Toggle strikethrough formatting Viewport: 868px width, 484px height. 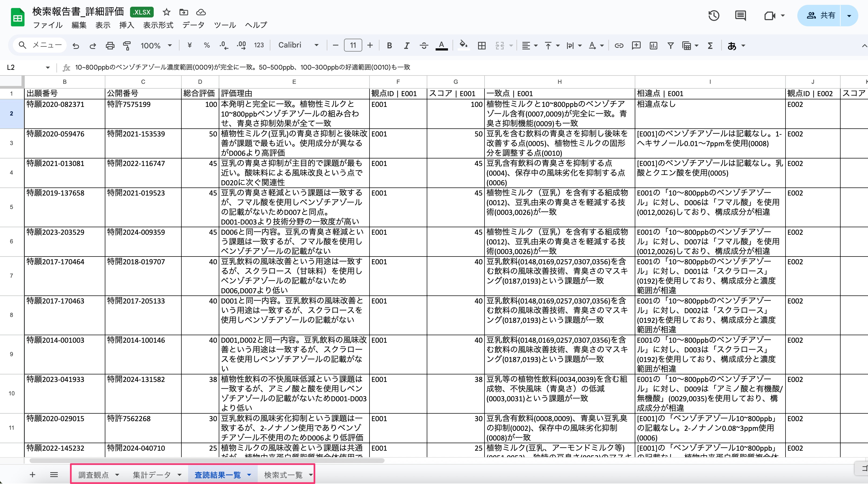pos(424,45)
